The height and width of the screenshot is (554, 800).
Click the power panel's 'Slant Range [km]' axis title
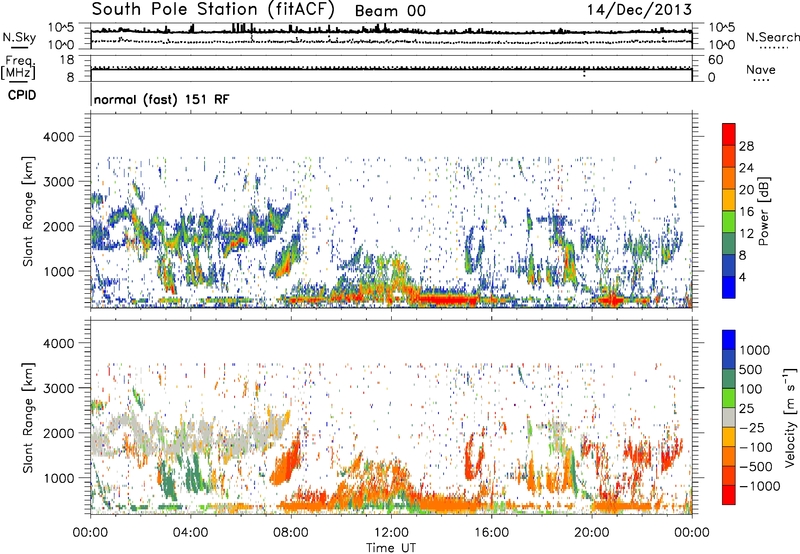tap(28, 211)
